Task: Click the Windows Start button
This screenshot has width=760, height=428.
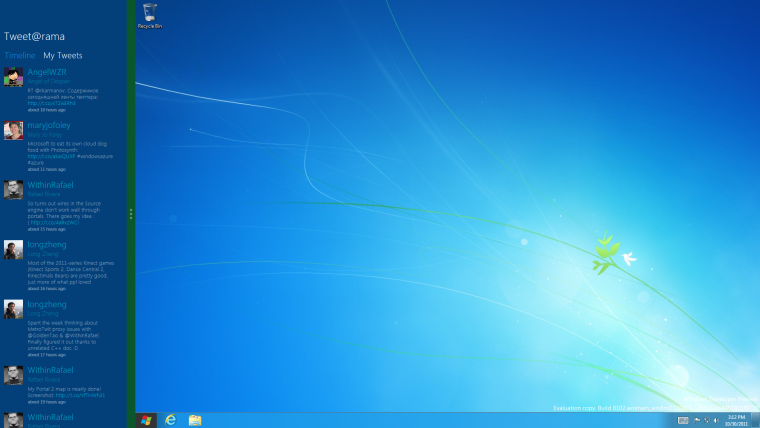Action: (146, 420)
